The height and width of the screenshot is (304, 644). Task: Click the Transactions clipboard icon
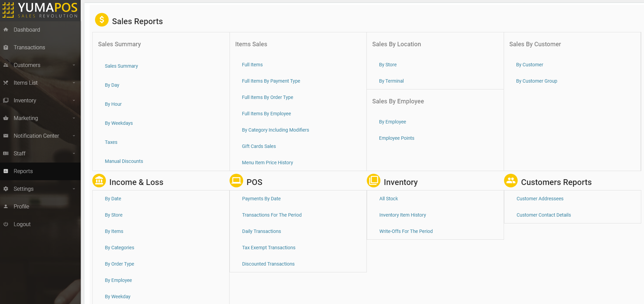[6, 47]
